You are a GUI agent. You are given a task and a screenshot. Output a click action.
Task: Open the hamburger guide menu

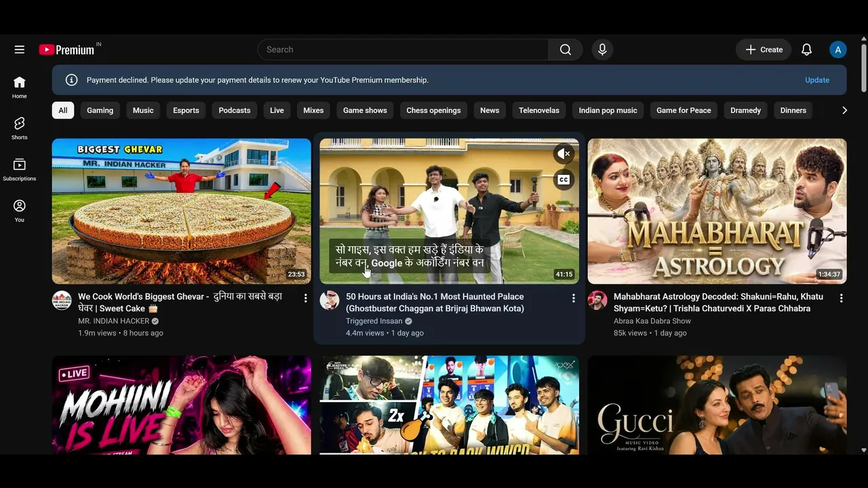[x=20, y=49]
